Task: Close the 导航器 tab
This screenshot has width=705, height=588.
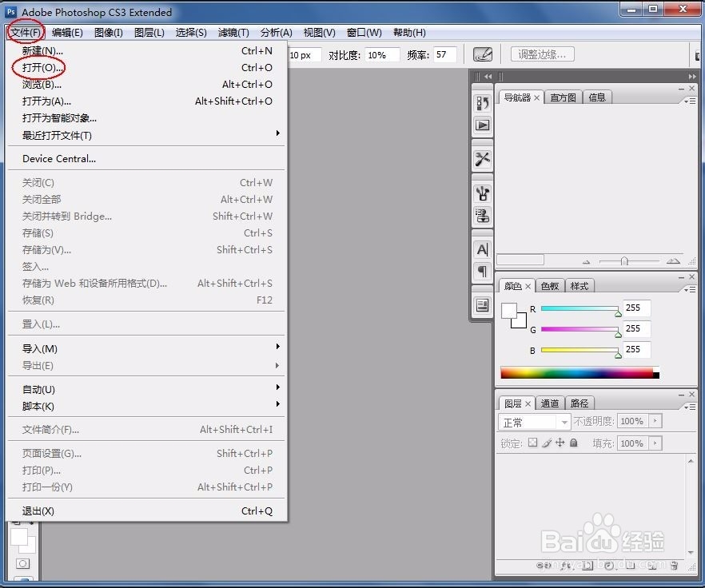Action: pyautogui.click(x=537, y=97)
